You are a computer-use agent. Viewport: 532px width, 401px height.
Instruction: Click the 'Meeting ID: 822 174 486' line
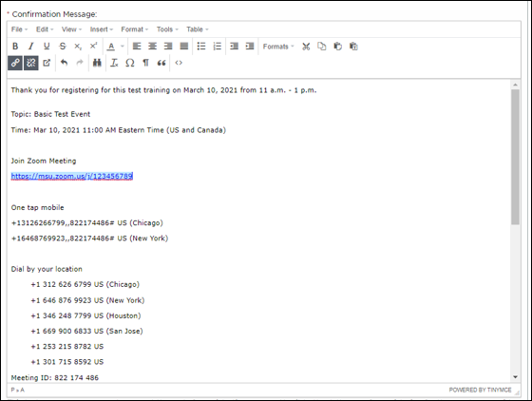click(55, 377)
